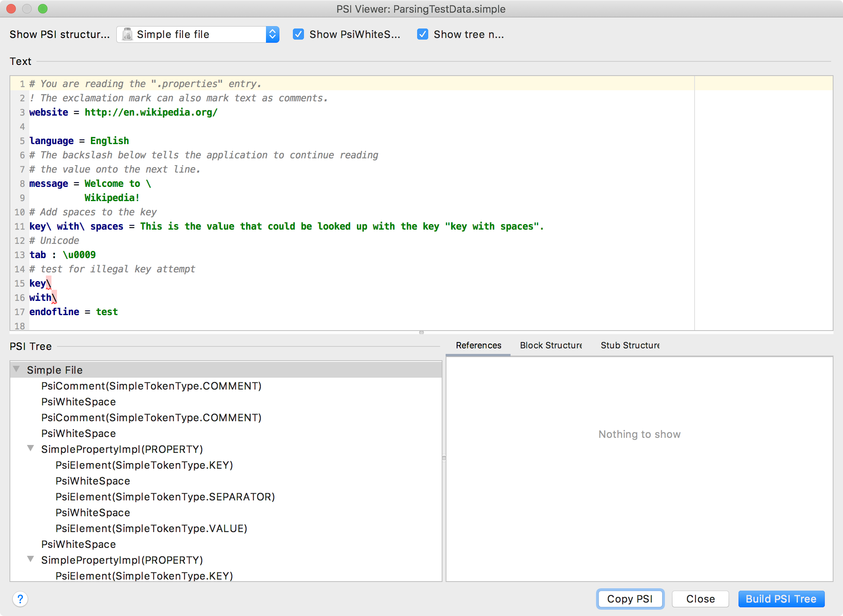Click line number 11 in the gutter
843x616 pixels.
(19, 226)
